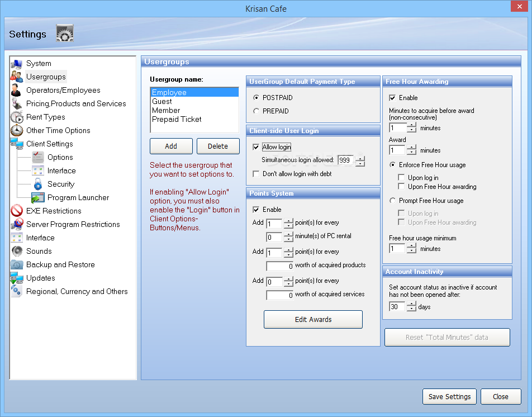532x417 pixels.
Task: Select Member in the usergroup list
Action: click(194, 110)
